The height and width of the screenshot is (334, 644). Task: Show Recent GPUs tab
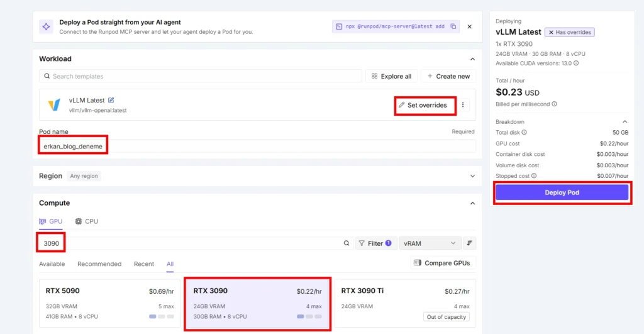pyautogui.click(x=144, y=264)
